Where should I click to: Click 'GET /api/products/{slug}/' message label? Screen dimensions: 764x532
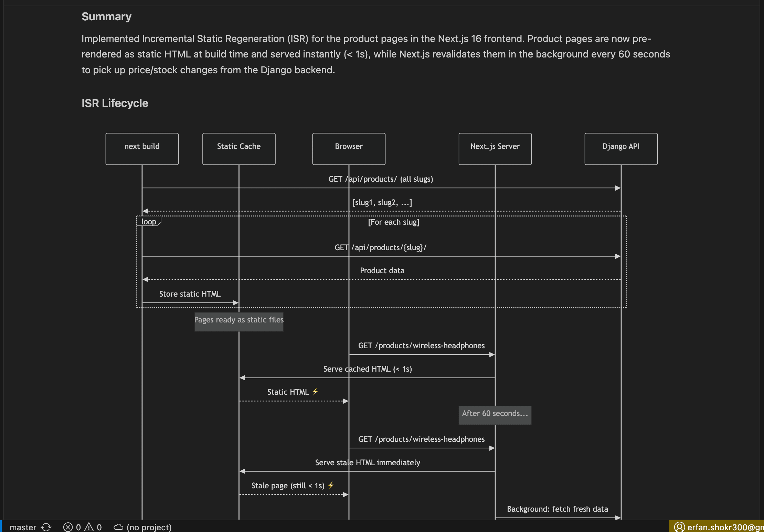pos(380,247)
